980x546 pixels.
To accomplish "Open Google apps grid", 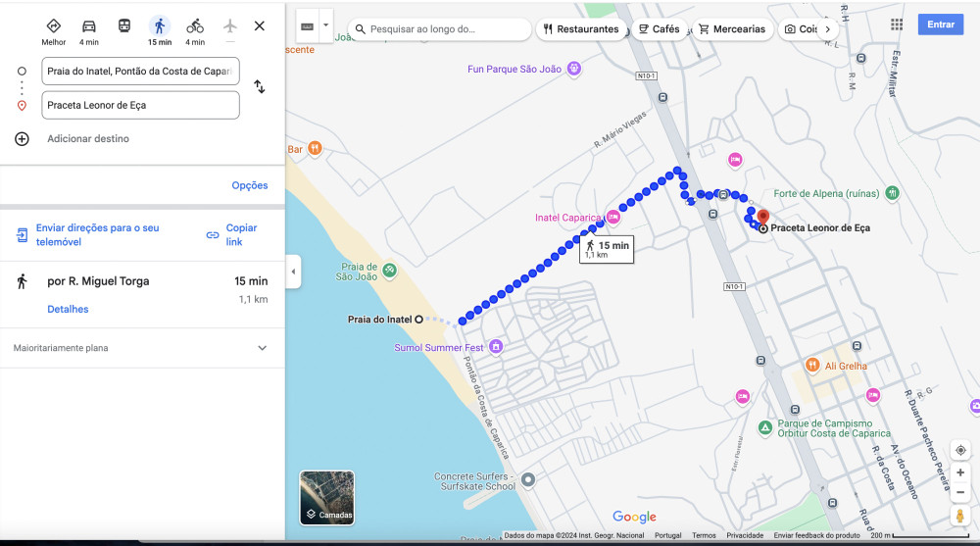I will (897, 25).
